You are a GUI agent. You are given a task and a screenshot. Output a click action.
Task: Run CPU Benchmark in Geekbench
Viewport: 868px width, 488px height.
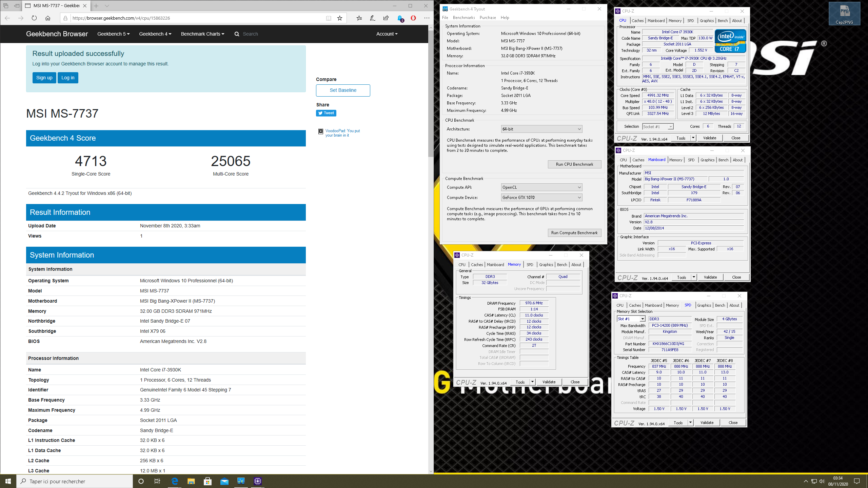tap(574, 164)
